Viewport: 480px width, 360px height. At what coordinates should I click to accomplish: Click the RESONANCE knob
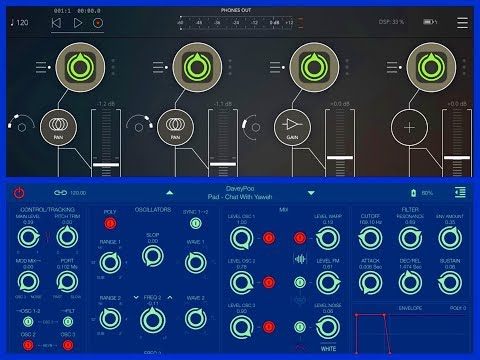tap(410, 238)
